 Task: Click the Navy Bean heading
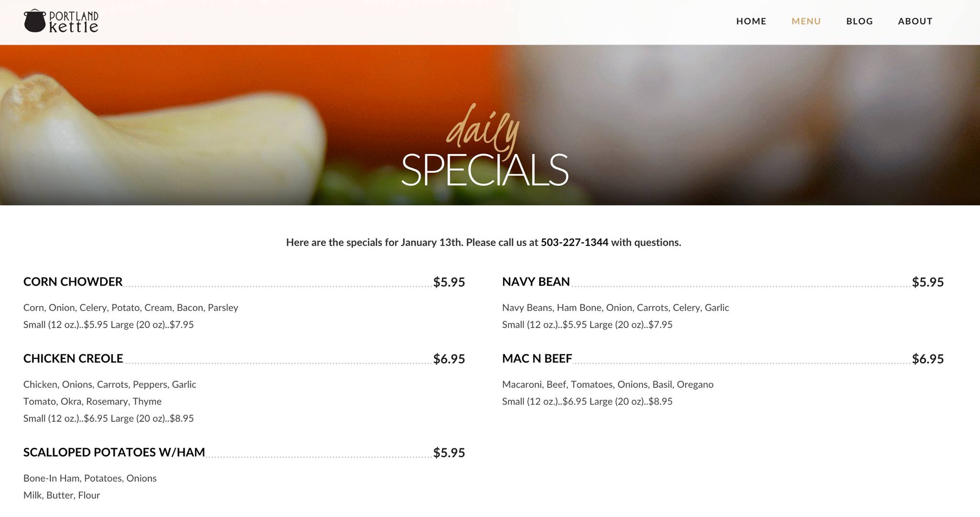[x=535, y=282]
